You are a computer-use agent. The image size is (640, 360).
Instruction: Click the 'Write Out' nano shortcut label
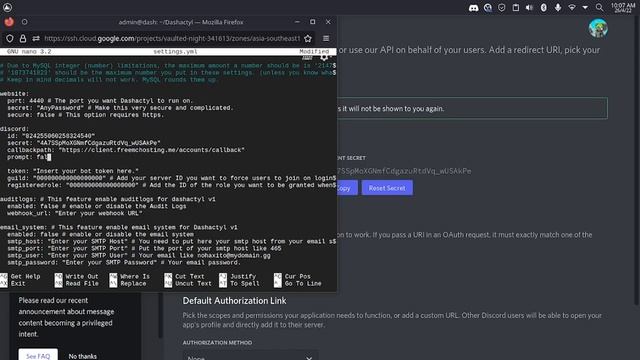82,276
